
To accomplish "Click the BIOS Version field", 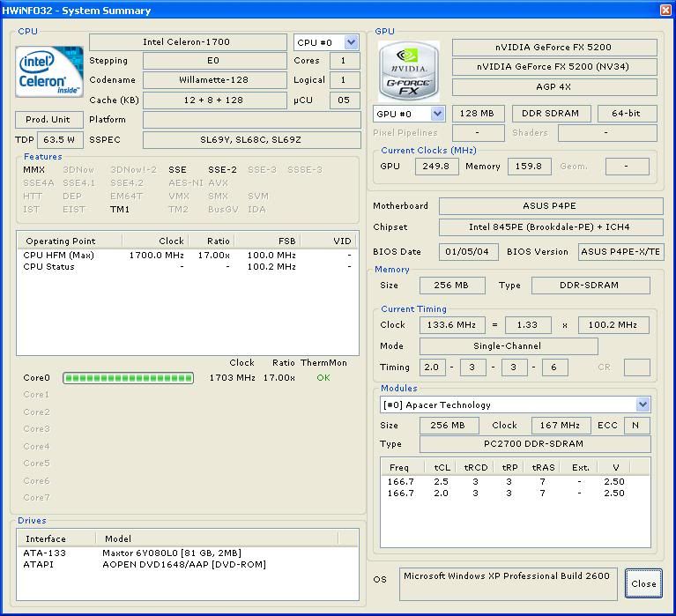I will tap(620, 252).
